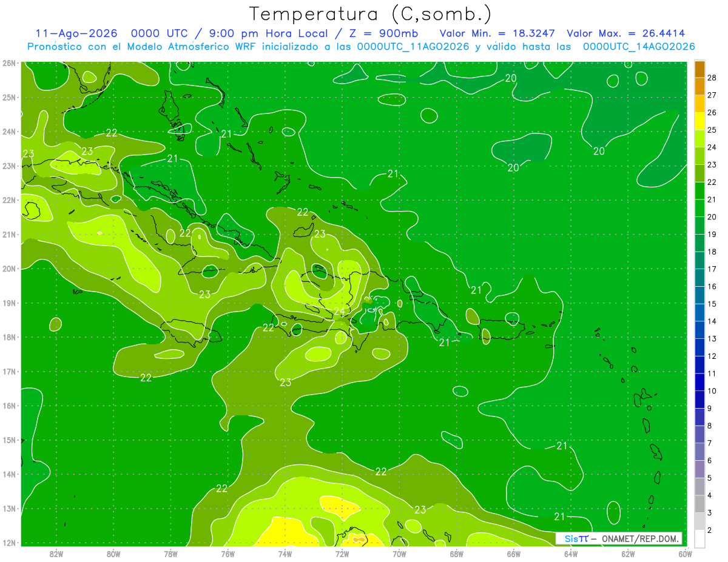
Task: Click the '68W' longitude label
Action: point(456,553)
